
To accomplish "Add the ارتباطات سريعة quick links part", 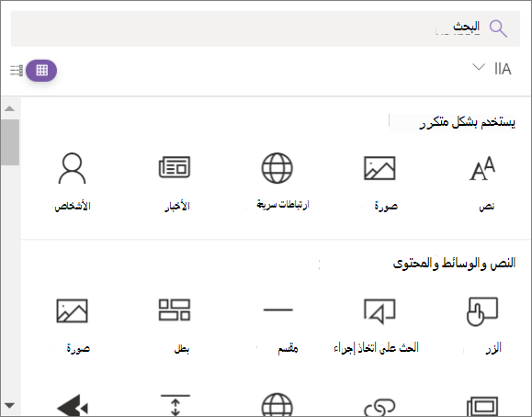I will coord(277,168).
